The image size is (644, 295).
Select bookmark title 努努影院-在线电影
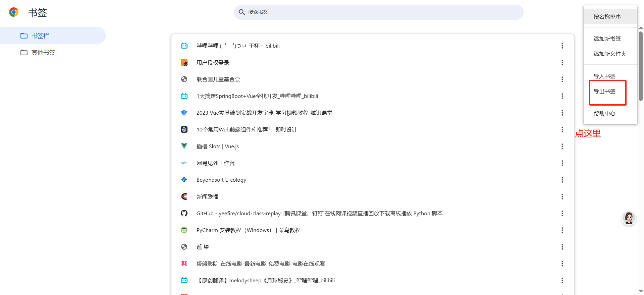[261, 263]
